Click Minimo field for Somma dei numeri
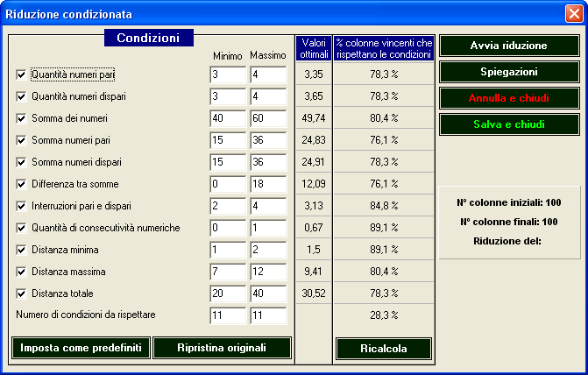The height and width of the screenshot is (375, 588). point(228,118)
